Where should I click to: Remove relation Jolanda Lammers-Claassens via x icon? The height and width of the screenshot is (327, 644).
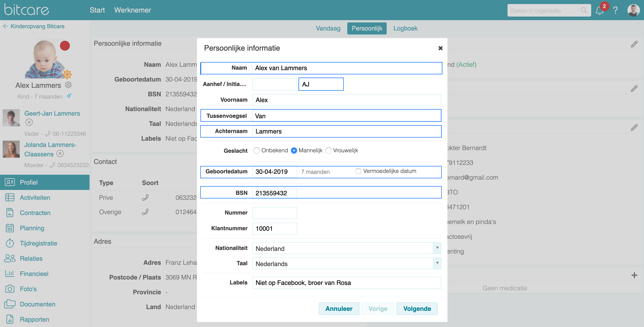[x=60, y=153]
